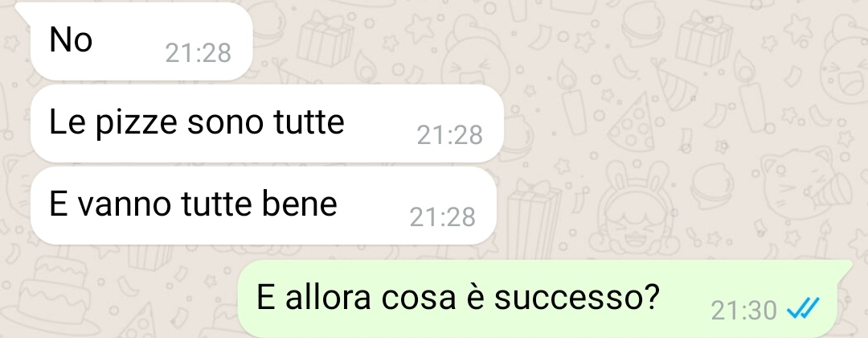This screenshot has height=338, width=868.
Task: Tap the 21:30 timestamp on the sent message
Action: click(744, 311)
